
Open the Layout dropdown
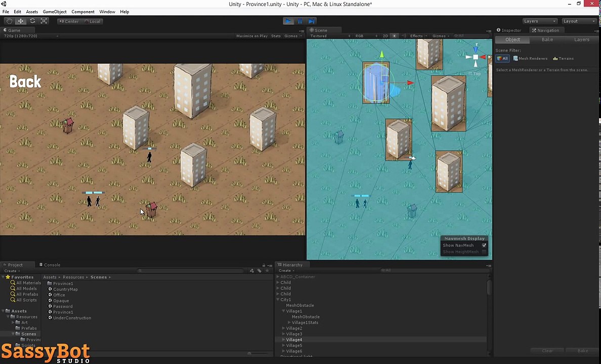579,21
